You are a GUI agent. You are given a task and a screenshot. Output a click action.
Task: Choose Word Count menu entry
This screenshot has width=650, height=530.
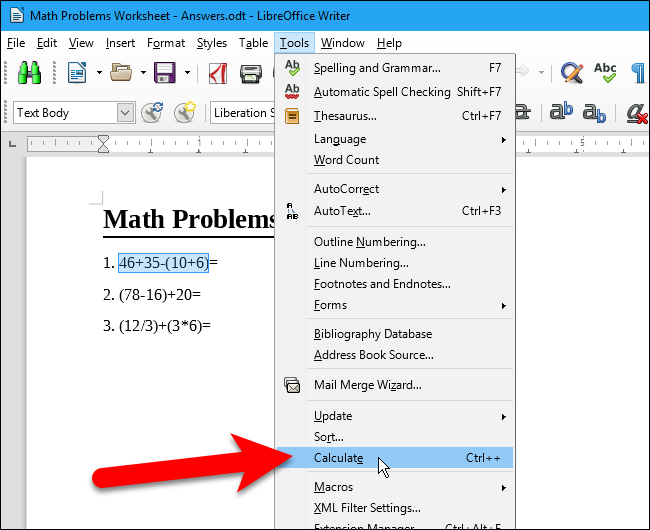[x=395, y=160]
